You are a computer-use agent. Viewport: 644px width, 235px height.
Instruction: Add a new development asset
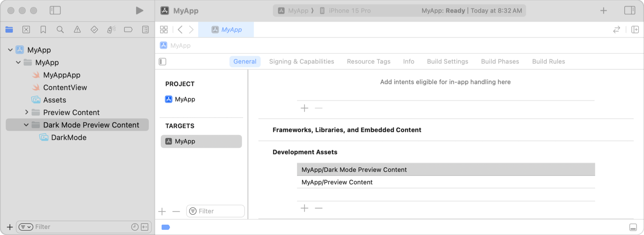(304, 208)
